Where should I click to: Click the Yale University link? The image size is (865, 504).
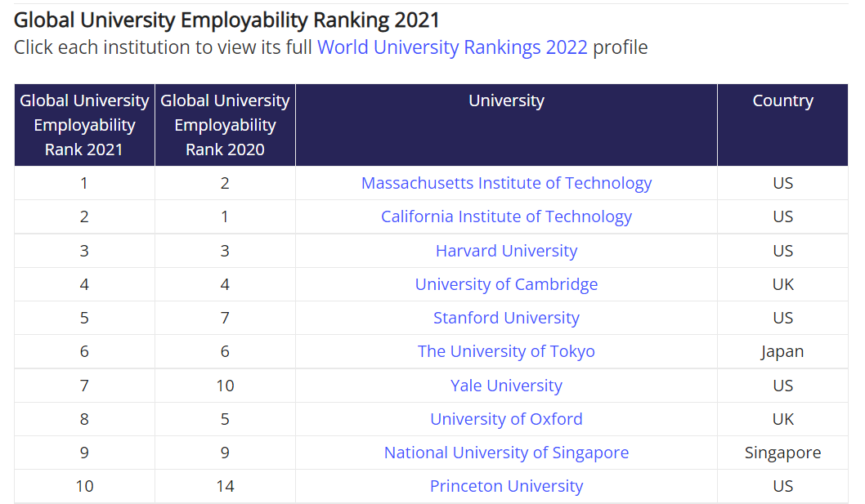(506, 386)
